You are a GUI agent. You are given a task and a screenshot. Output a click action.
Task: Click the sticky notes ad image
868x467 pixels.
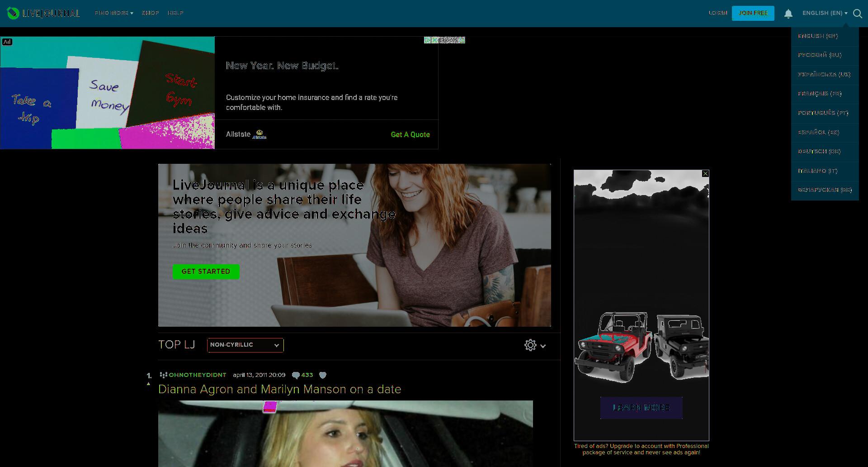tap(108, 93)
